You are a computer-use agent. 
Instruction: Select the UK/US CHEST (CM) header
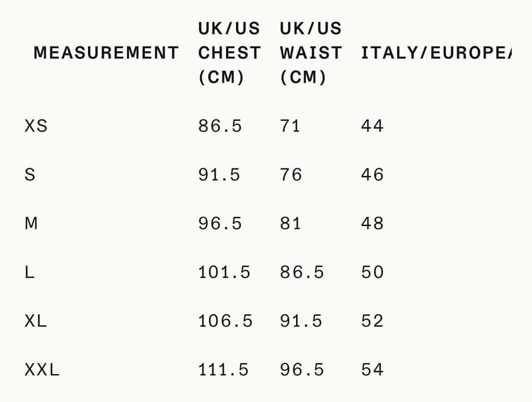click(x=229, y=52)
